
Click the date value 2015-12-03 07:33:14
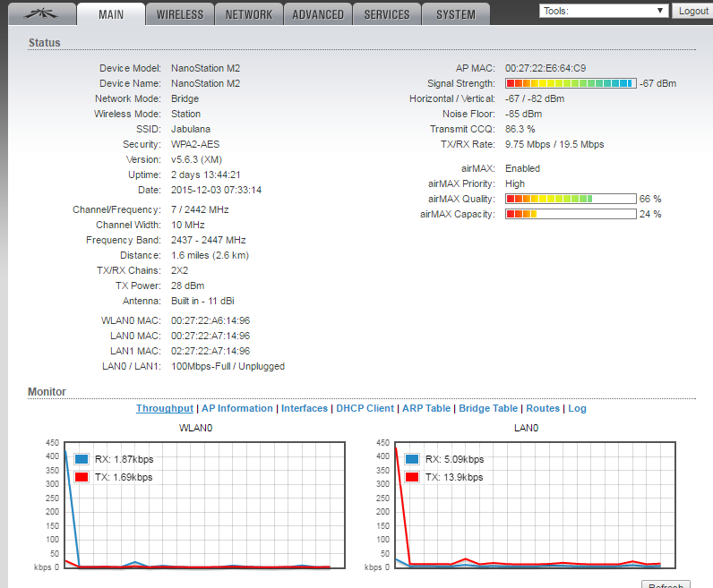[216, 190]
